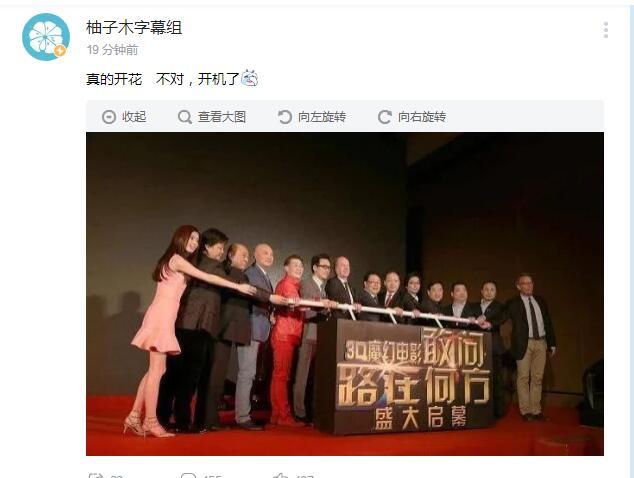This screenshot has height=478, width=634.
Task: Click the orange verified badge on the avatar
Action: (x=60, y=51)
